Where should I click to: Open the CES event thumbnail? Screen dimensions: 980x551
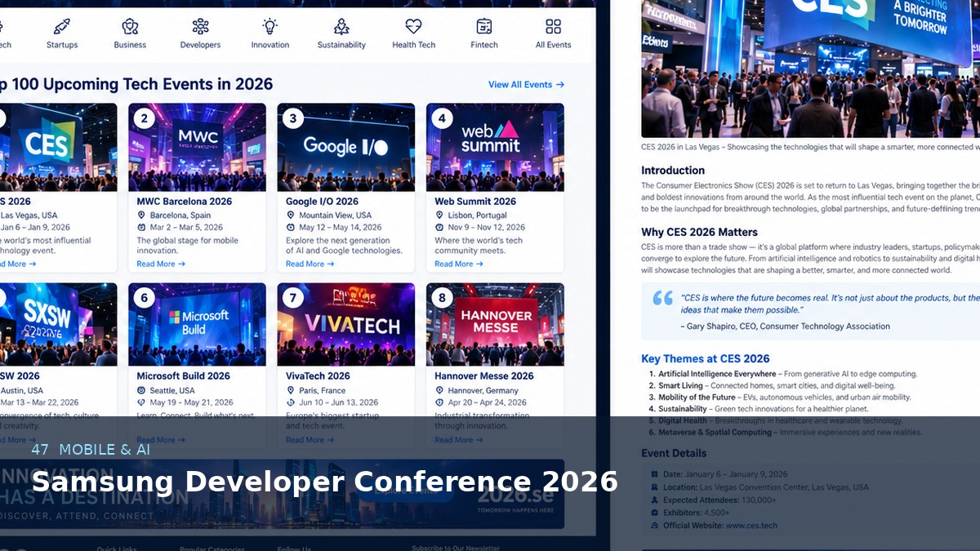point(58,147)
